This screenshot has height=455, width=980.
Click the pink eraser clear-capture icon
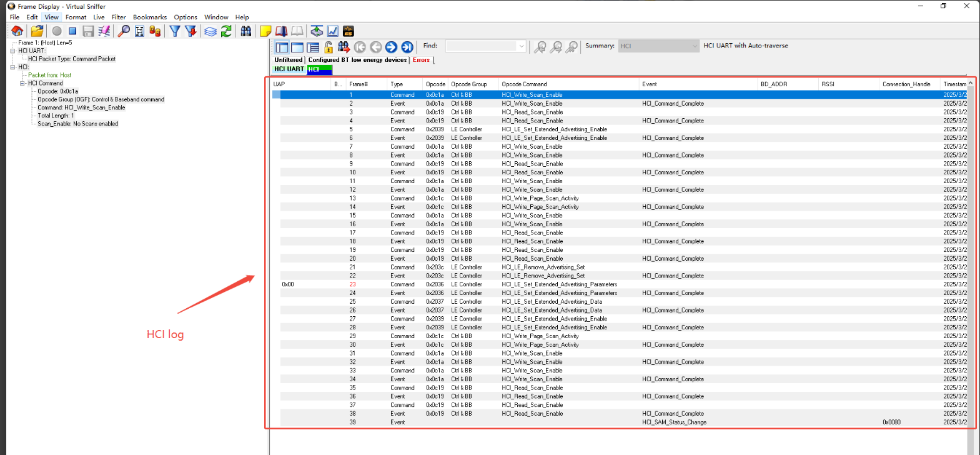point(104,31)
